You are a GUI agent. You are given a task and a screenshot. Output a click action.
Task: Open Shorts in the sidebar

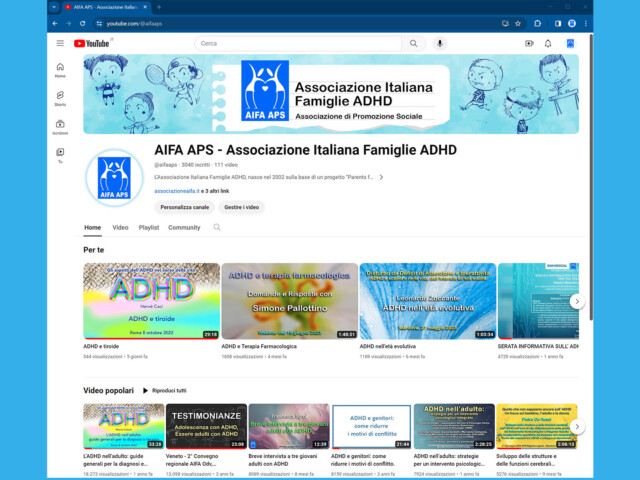(x=60, y=99)
